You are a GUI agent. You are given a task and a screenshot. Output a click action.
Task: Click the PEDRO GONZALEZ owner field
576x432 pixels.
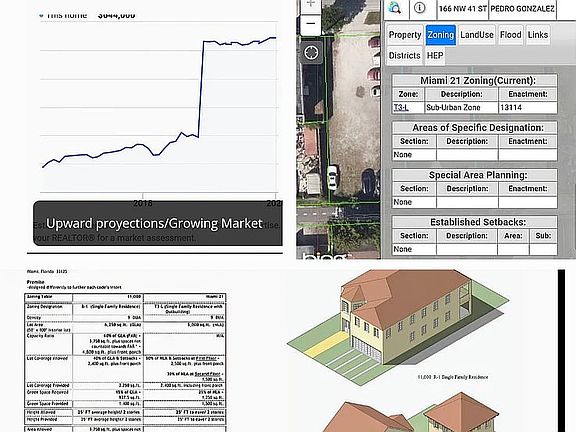(522, 9)
